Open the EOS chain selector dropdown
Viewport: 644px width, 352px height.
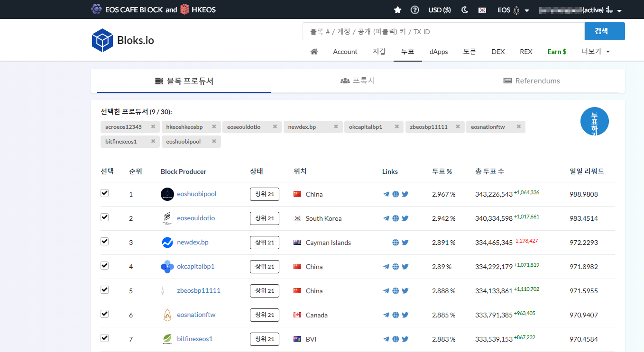point(513,9)
